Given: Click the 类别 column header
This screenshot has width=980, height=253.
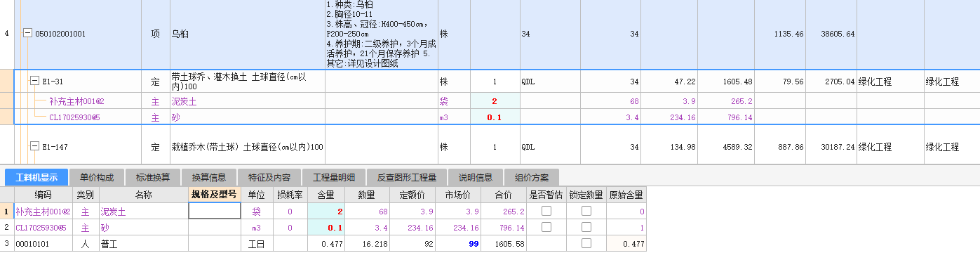Looking at the screenshot, I should pyautogui.click(x=86, y=194).
